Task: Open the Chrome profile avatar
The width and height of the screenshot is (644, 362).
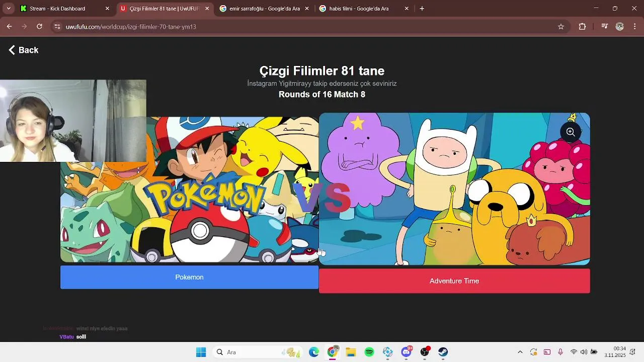Action: coord(620,27)
